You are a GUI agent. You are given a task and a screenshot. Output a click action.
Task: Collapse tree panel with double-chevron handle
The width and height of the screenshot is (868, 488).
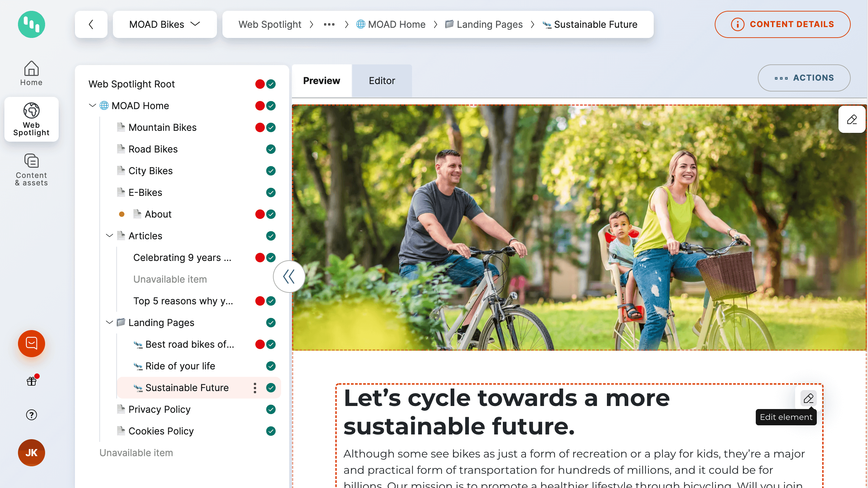[289, 277]
